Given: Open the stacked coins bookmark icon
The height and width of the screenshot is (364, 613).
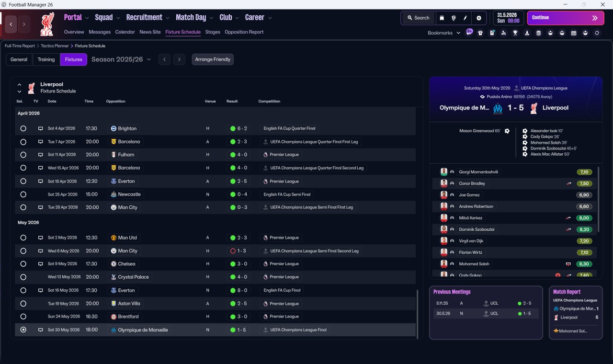Looking at the screenshot, I should click(539, 33).
